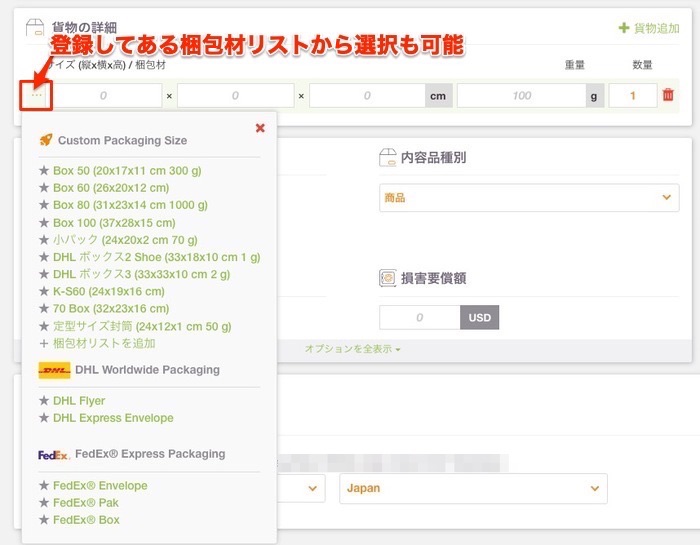Open the Japan country dropdown

coord(472,488)
